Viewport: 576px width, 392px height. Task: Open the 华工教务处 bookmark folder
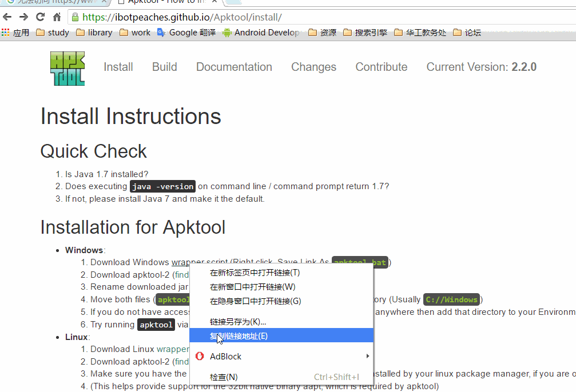(420, 33)
